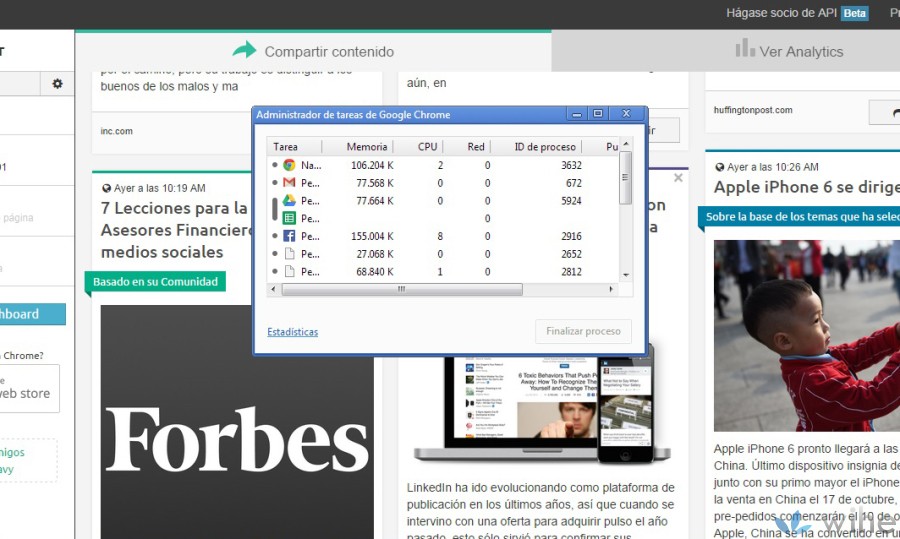The image size is (900, 539).
Task: Click the horizontal scrollbar left arrow
Action: tap(273, 289)
